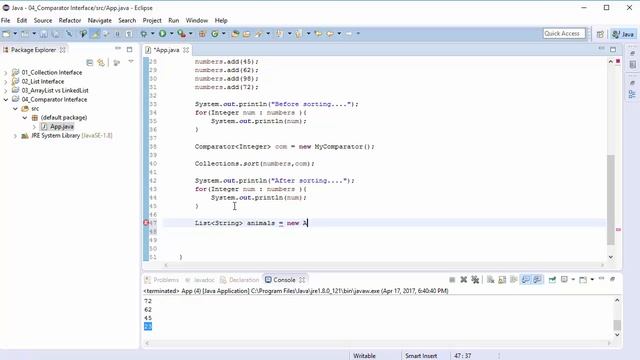640x360 pixels.
Task: Click the Last Edit Location arrow icon
Action: pyautogui.click(x=318, y=34)
